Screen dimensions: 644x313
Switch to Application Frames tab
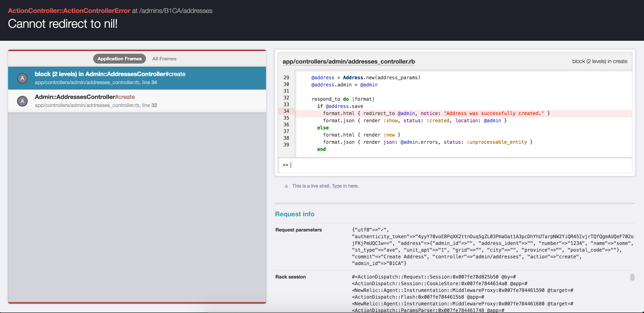(x=119, y=59)
